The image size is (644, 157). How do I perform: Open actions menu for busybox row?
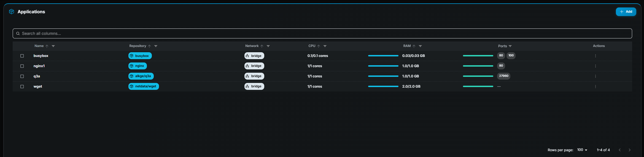pyautogui.click(x=595, y=56)
